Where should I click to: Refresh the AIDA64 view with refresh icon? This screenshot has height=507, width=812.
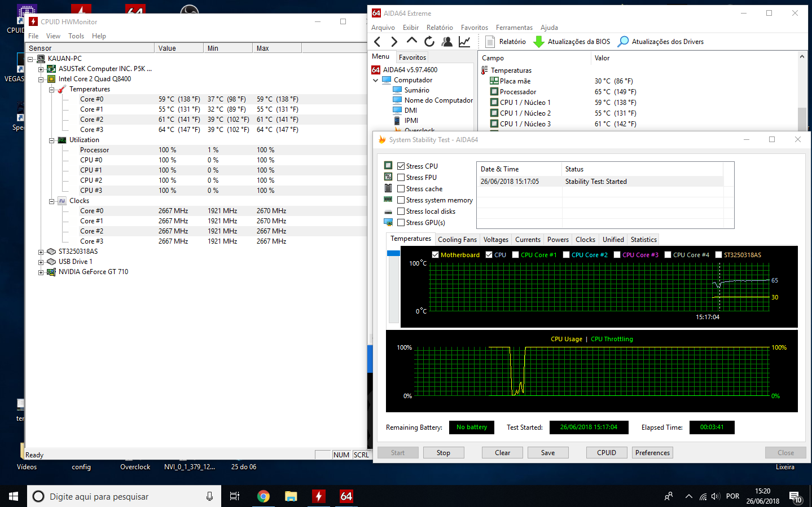[429, 41]
